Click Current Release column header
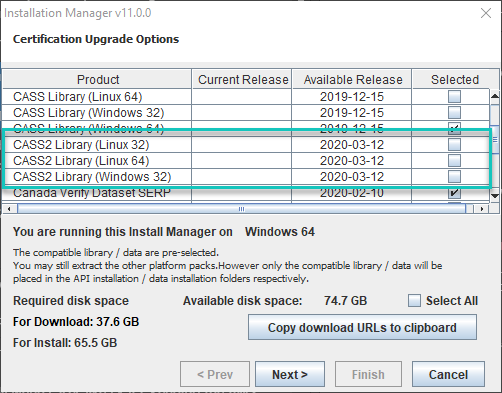 [243, 79]
